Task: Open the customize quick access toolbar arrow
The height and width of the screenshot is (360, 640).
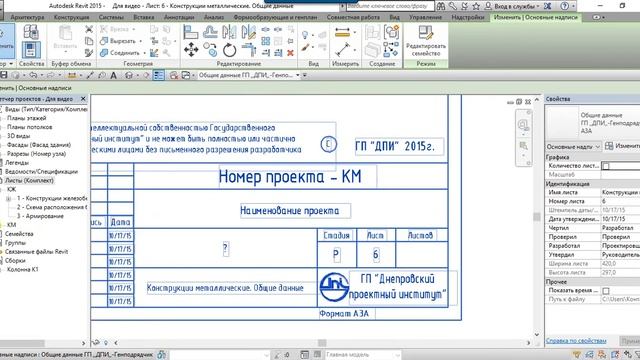Action: (304, 75)
